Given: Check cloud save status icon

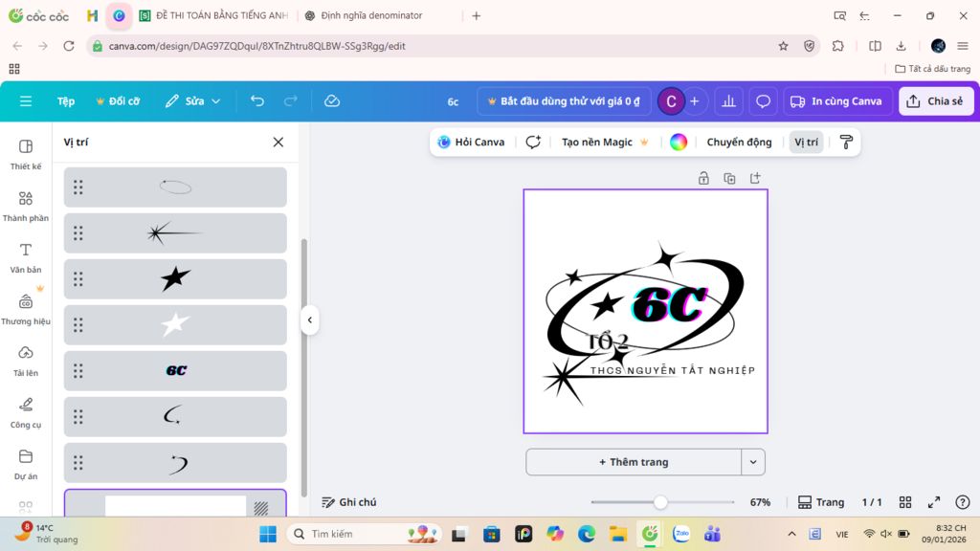Looking at the screenshot, I should [332, 101].
